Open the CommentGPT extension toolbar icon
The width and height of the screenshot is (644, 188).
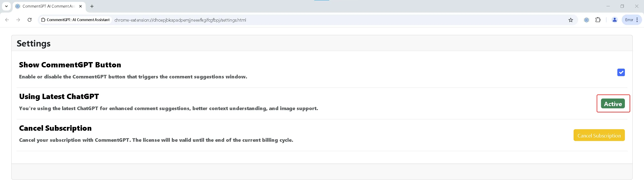(586, 20)
